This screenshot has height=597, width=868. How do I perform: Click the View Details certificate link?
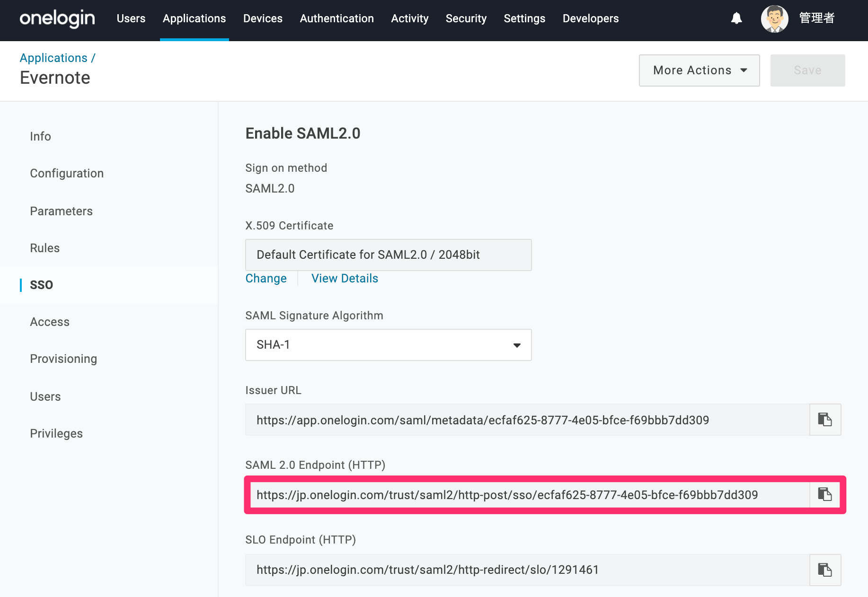[345, 278]
